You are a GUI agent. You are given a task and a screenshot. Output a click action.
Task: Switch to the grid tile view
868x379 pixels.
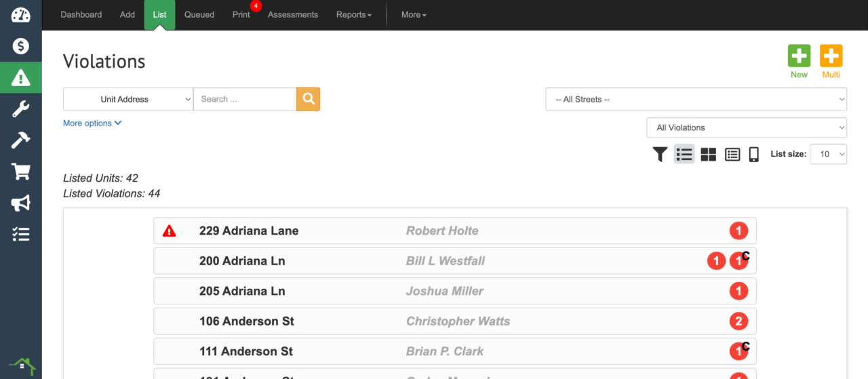click(x=708, y=155)
